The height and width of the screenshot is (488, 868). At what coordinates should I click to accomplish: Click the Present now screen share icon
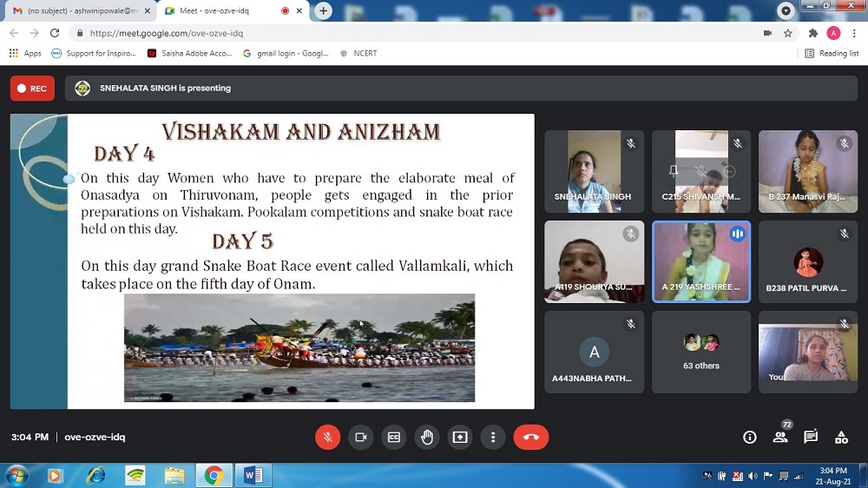click(460, 437)
